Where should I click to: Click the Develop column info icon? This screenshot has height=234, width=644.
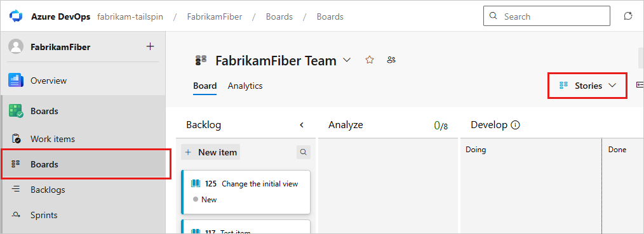pyautogui.click(x=516, y=125)
